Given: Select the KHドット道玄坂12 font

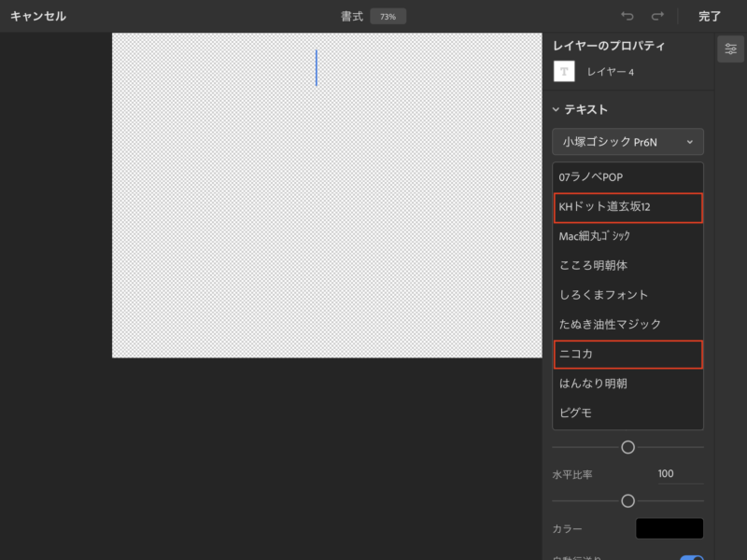Looking at the screenshot, I should click(627, 207).
